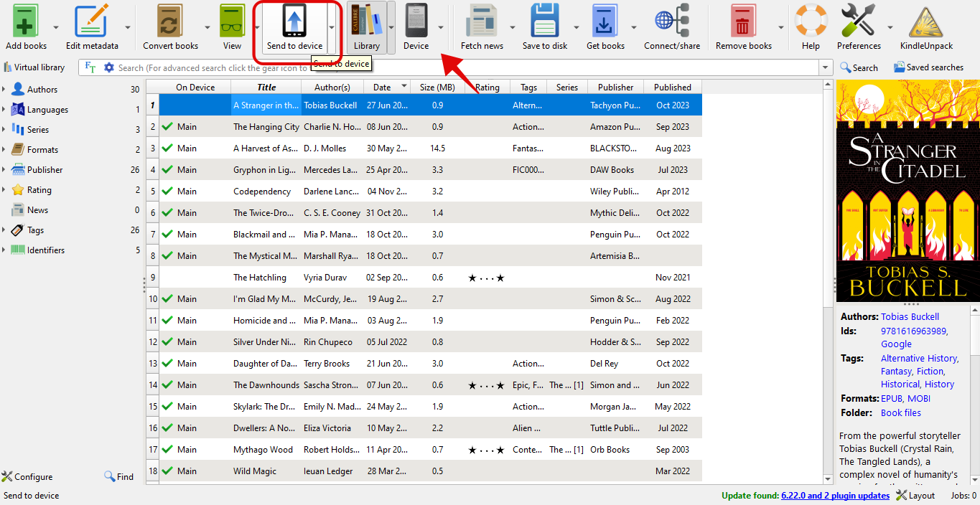Click the Convert books icon
Viewport: 980px width, 505px height.
pos(170,20)
